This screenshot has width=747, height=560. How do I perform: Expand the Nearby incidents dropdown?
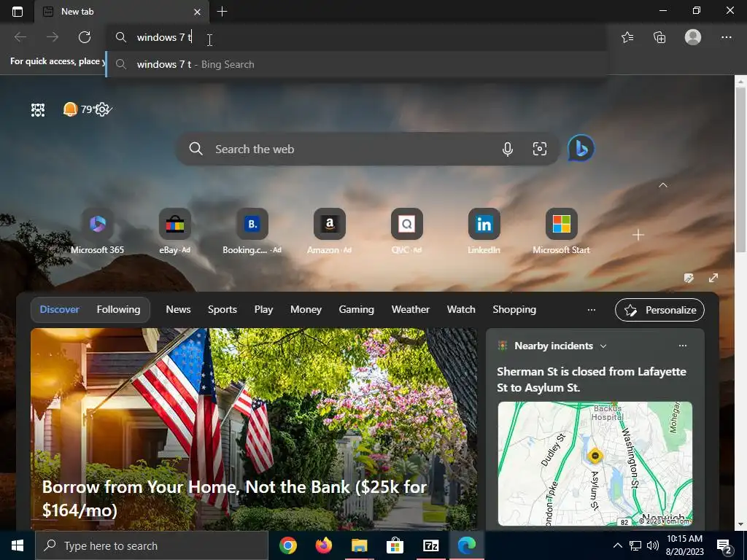click(603, 346)
